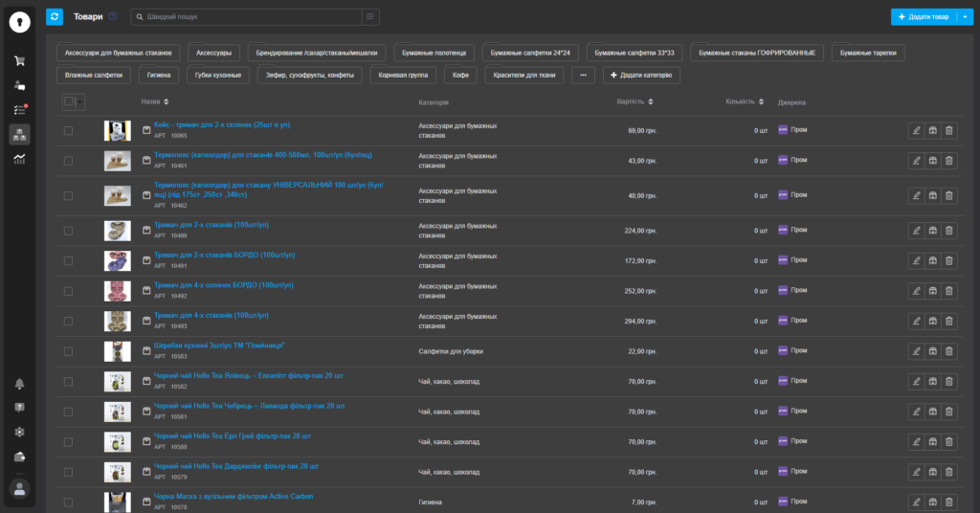Screen dimensions: 980x513
Task: Select the checkbox for Шкребки кухонні row
Action: 68,351
